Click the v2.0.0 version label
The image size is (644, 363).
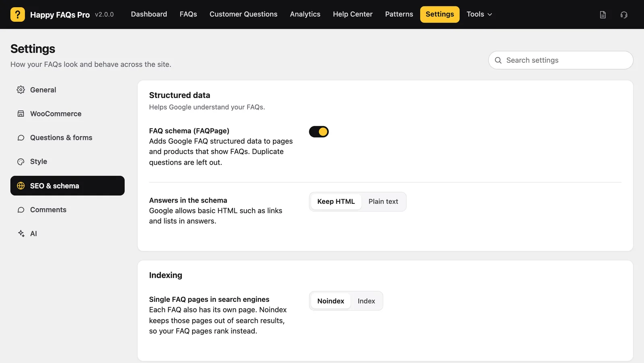(x=104, y=14)
